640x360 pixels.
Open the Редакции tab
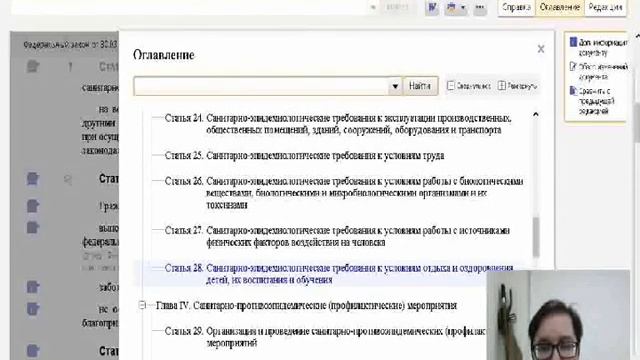605,7
